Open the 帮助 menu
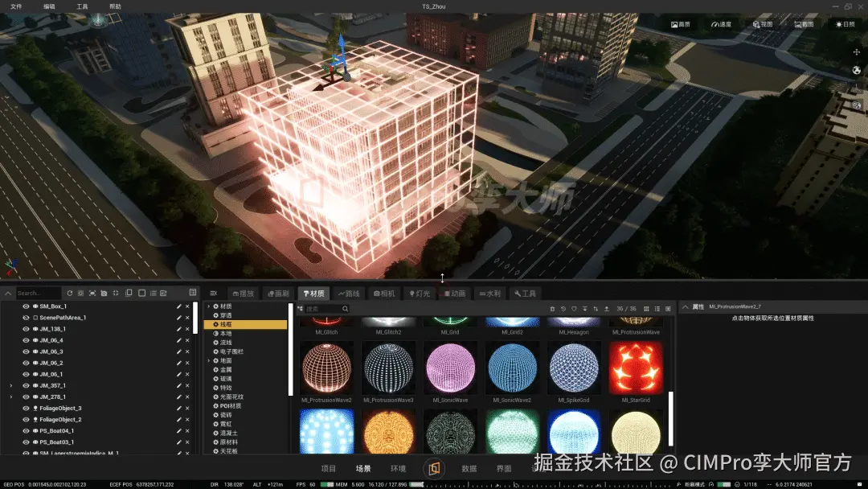This screenshot has width=868, height=489. click(115, 6)
